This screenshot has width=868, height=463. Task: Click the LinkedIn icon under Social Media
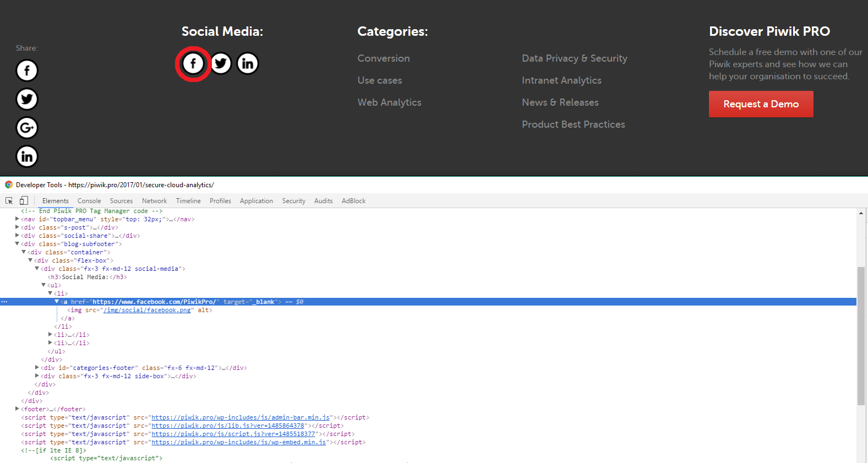tap(248, 64)
